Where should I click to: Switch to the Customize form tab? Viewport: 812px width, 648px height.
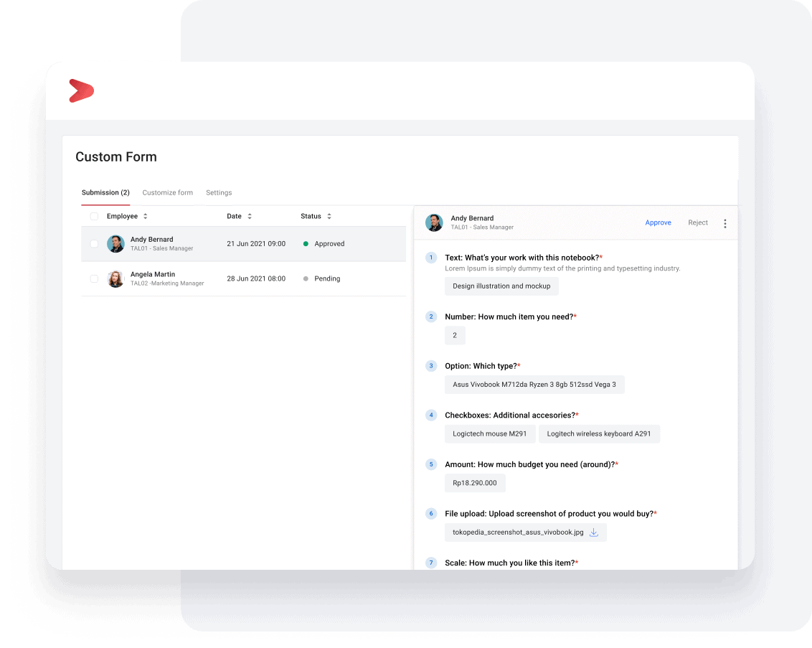pos(167,192)
